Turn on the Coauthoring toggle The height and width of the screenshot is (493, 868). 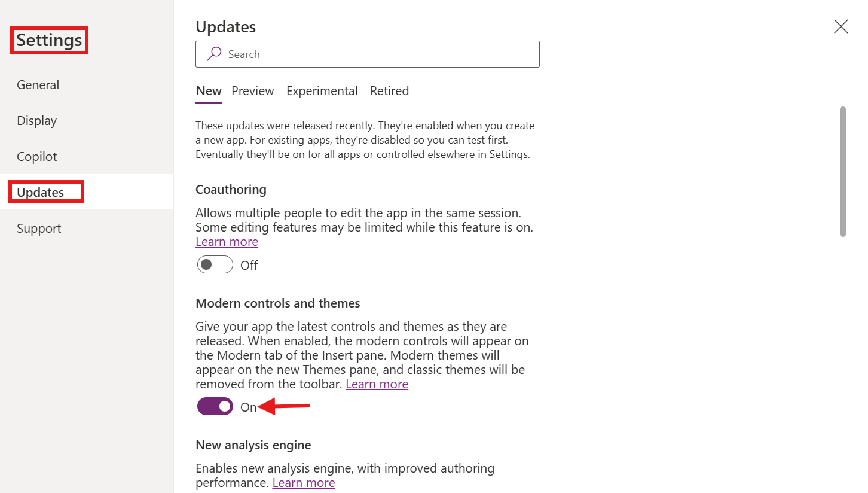click(215, 264)
